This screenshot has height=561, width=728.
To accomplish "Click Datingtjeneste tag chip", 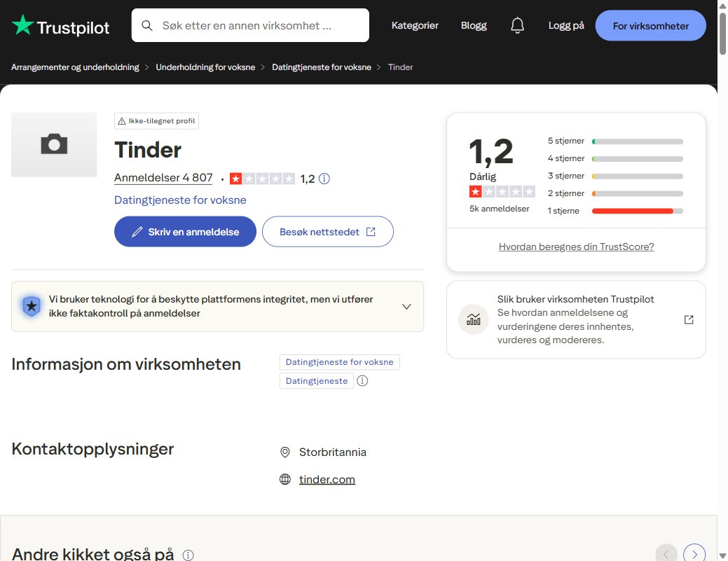I will [317, 381].
